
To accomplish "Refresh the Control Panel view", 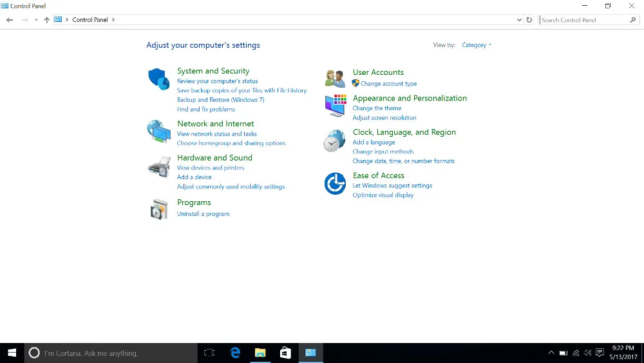I will [529, 20].
